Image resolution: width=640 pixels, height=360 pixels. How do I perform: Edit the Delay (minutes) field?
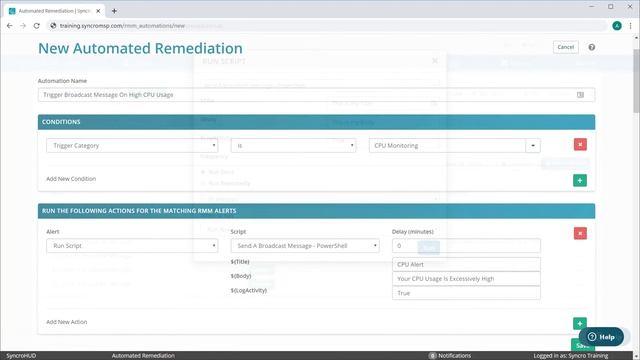pos(466,246)
